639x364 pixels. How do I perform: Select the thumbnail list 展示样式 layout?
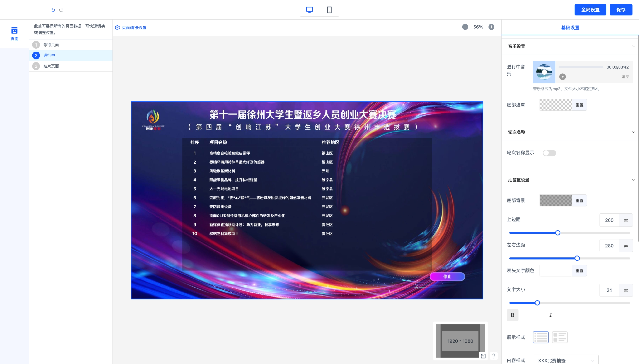pyautogui.click(x=560, y=337)
